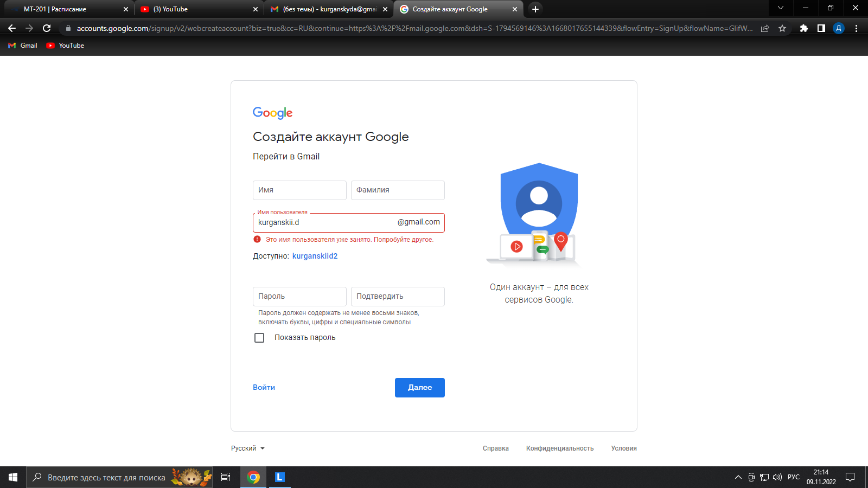Go back using the browser back arrow

pyautogui.click(x=12, y=28)
